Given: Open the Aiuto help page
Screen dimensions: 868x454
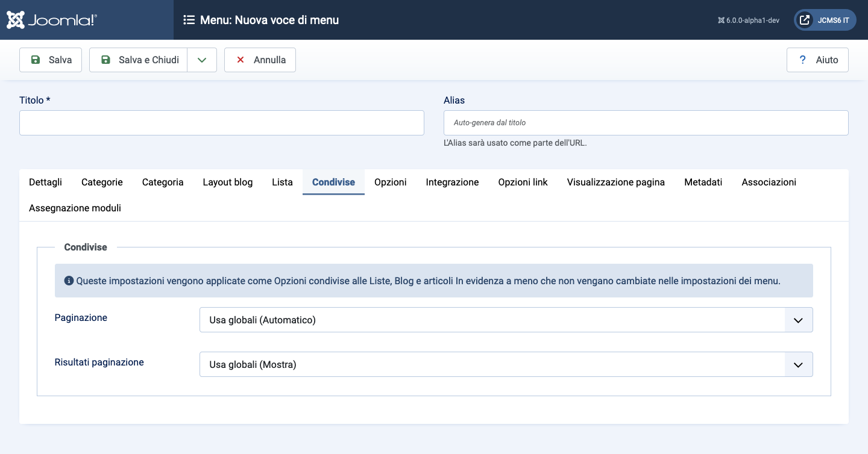Looking at the screenshot, I should pos(817,60).
